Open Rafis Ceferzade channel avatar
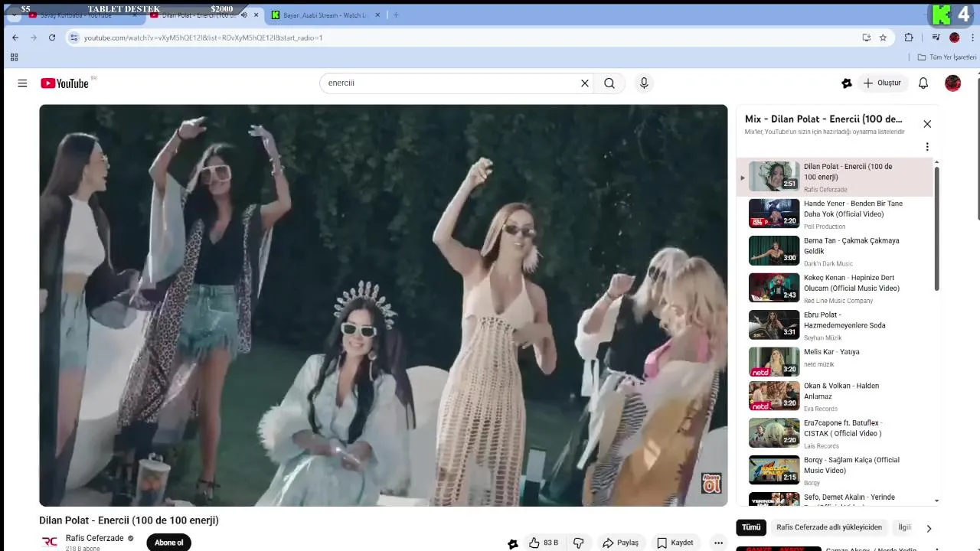 (x=50, y=542)
